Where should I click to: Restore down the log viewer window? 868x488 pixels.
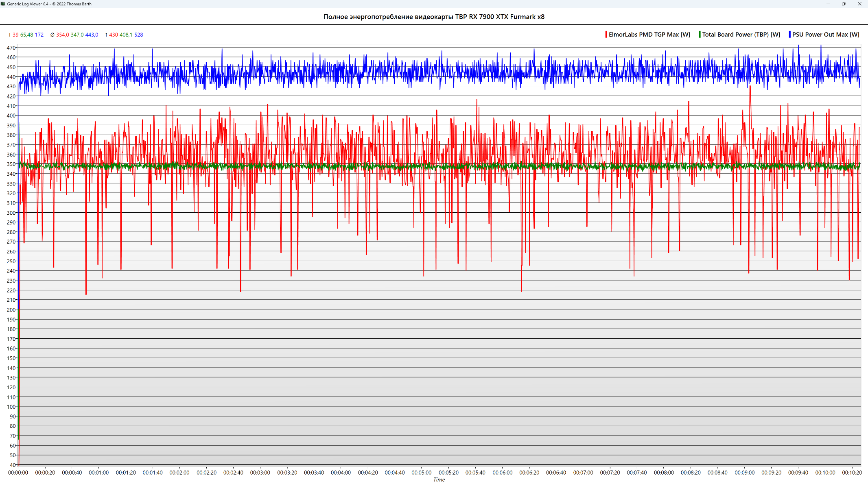(x=844, y=4)
